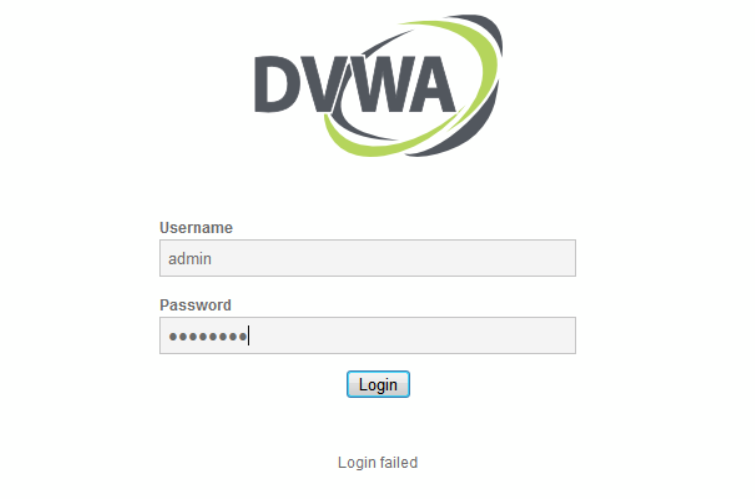This screenshot has width=755, height=499.
Task: Focus the Password input field
Action: click(368, 335)
